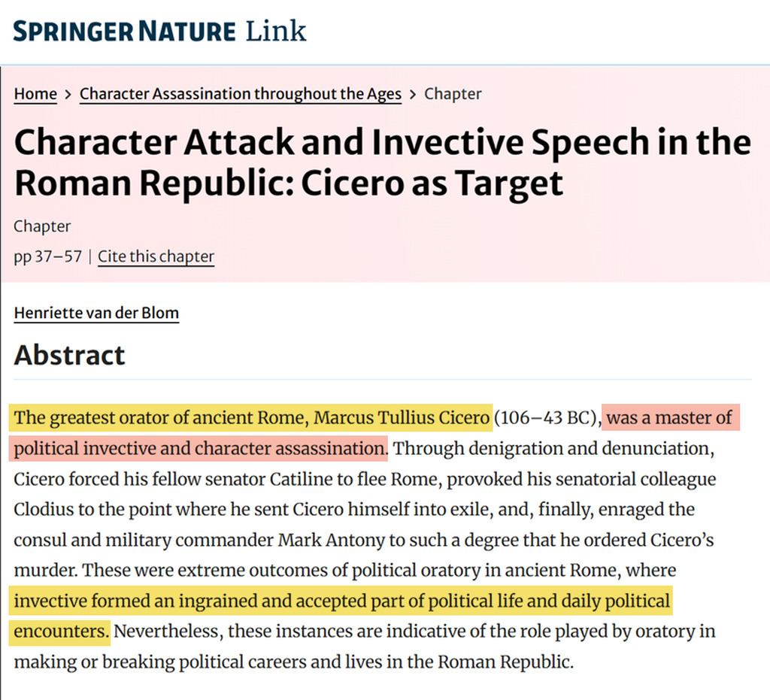Click the 'Link' word in the site logo
770x700 pixels.
point(275,32)
